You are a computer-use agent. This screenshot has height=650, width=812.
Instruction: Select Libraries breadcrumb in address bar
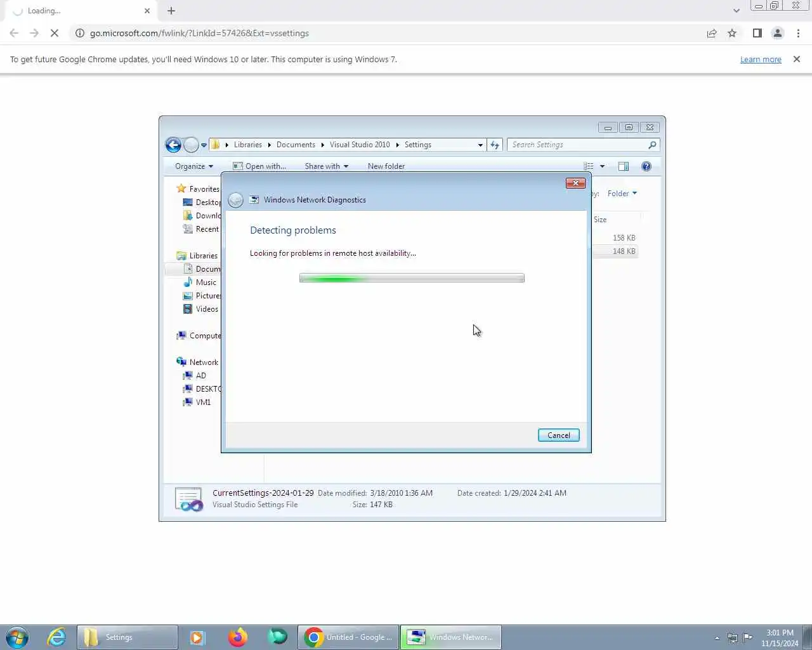248,145
